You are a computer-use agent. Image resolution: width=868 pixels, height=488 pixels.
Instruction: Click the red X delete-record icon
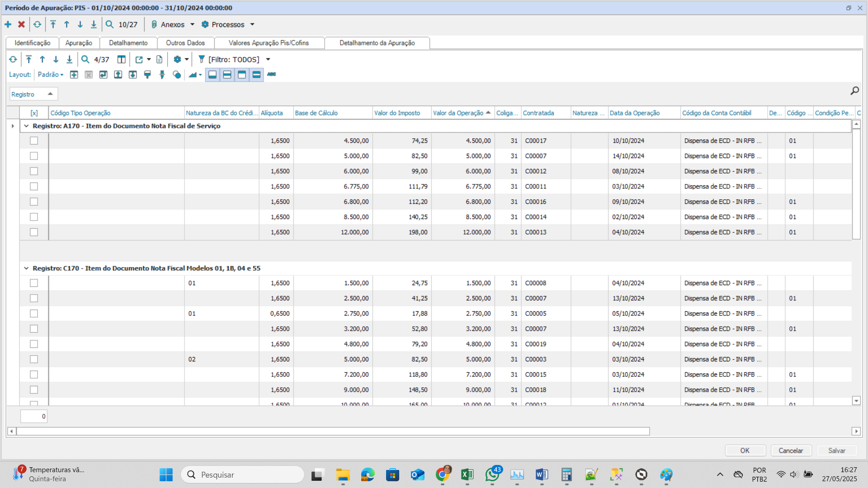tap(21, 24)
